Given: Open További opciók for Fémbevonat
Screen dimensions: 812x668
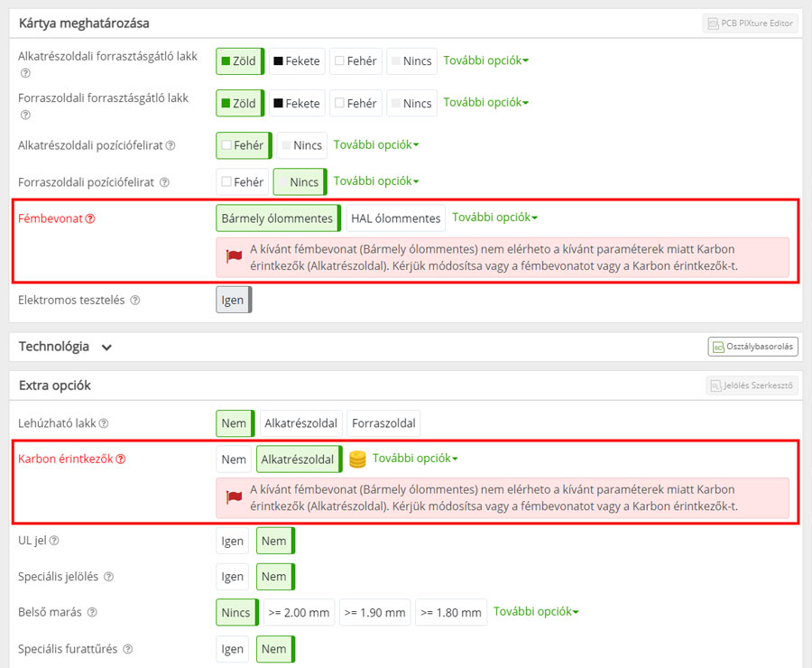Looking at the screenshot, I should 494,218.
